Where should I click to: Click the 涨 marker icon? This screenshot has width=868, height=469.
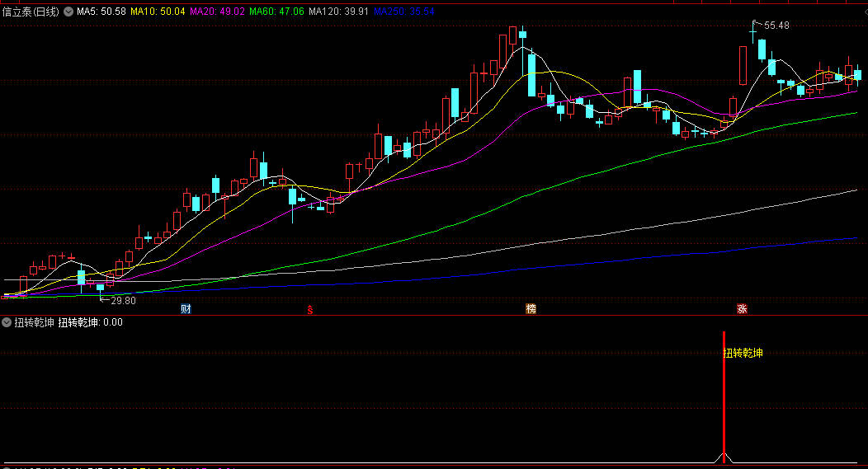tap(742, 308)
